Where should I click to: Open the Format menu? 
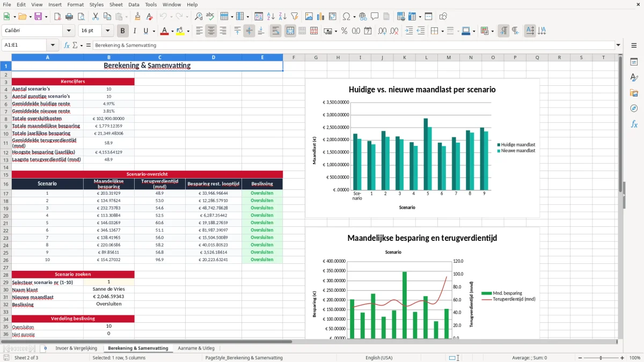pos(75,4)
